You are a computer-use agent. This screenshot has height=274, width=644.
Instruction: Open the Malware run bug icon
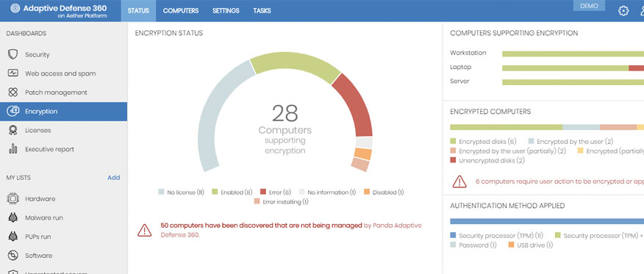pos(12,217)
